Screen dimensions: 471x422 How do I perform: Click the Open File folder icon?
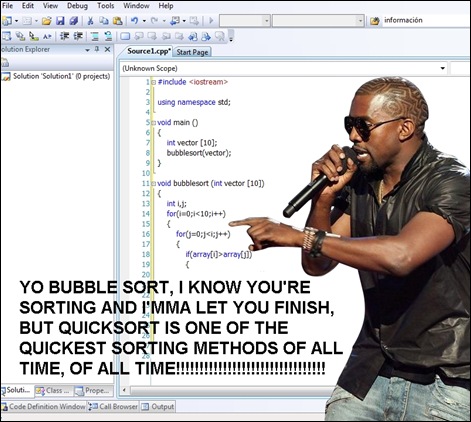point(47,21)
